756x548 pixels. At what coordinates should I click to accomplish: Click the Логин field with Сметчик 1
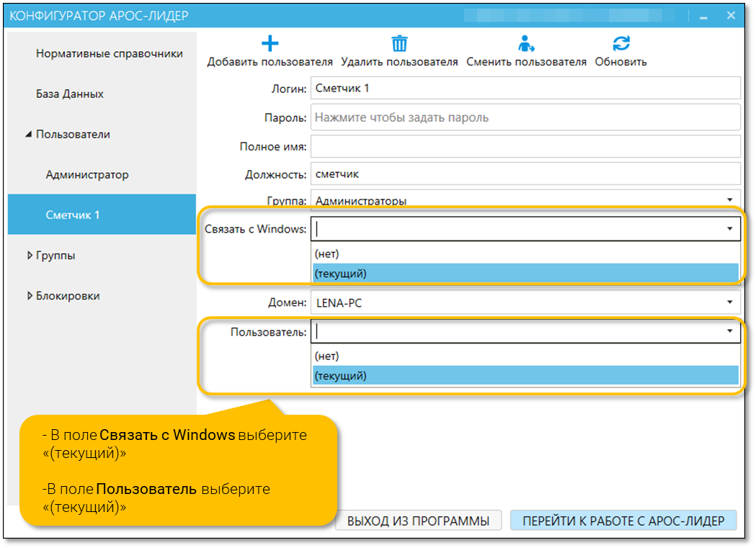click(x=525, y=88)
